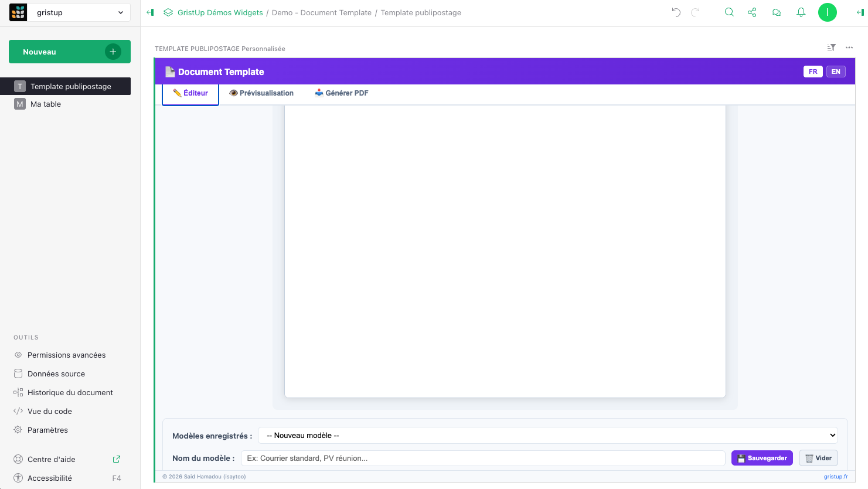Switch to the Prévisualisation tab
This screenshot has height=489, width=868.
coord(261,93)
